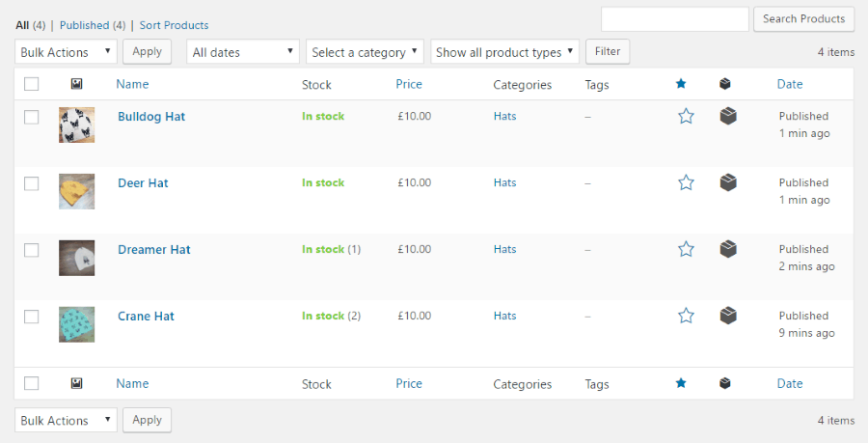Image resolution: width=868 pixels, height=443 pixels.
Task: Click 'In stock (1)' for Dreamer Hat
Action: tap(331, 249)
